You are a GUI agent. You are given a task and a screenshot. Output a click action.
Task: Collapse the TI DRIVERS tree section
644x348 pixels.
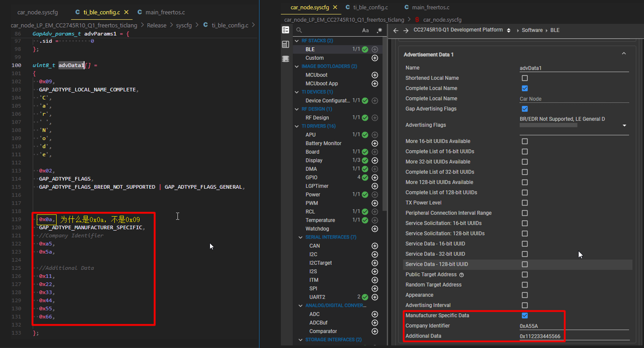(297, 126)
